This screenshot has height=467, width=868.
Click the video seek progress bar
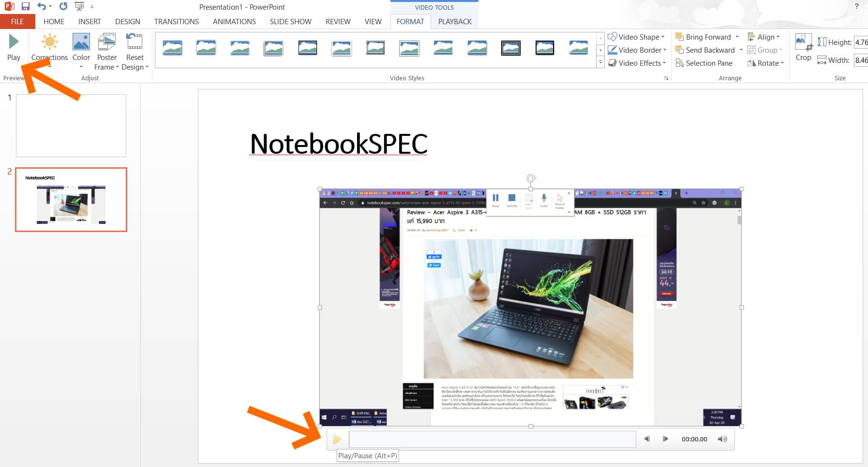coord(492,439)
